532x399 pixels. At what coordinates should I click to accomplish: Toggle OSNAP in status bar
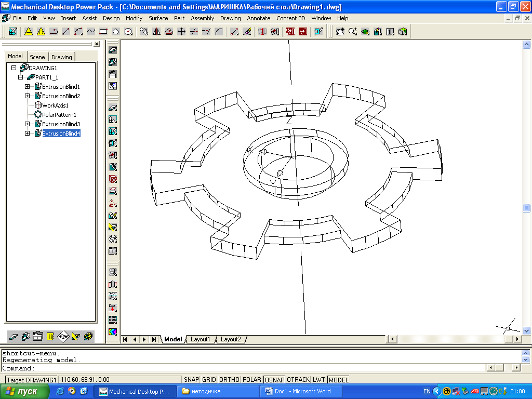pos(274,380)
